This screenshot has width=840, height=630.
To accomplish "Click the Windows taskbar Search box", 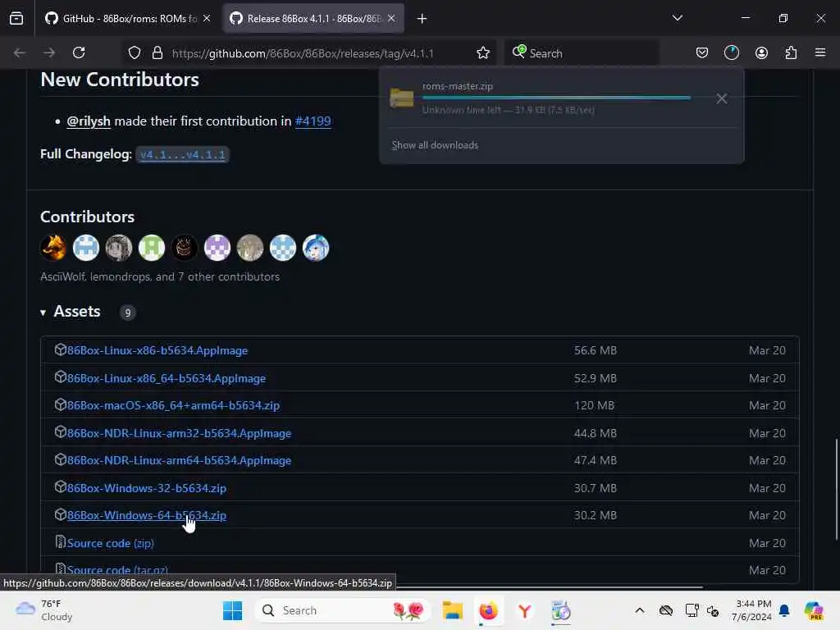I will 343,610.
